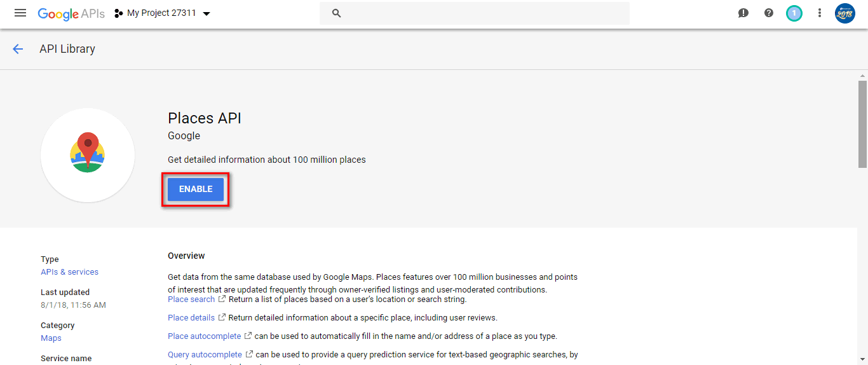
Task: Open the APIs & services link
Action: 69,272
